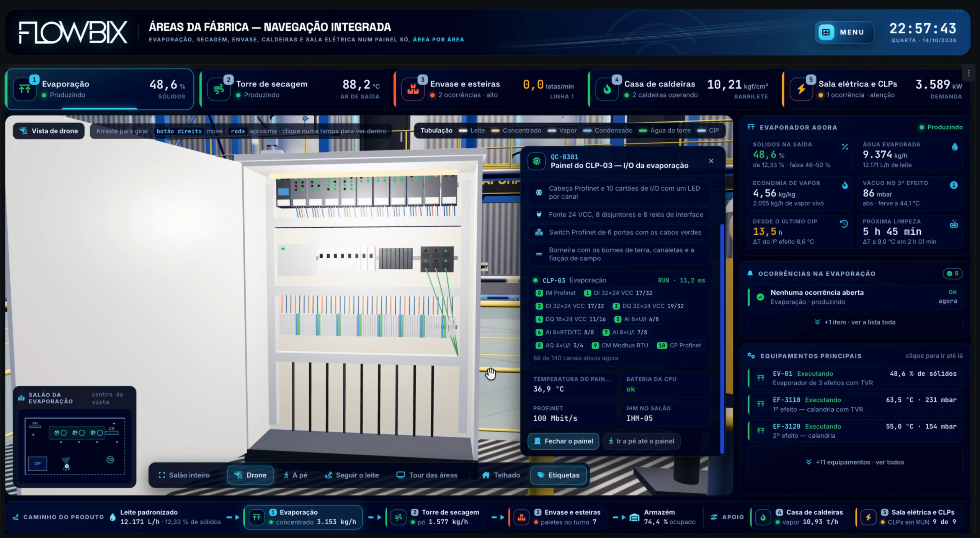
Task: Click the Água evaporada droplet icon
Action: tap(955, 147)
